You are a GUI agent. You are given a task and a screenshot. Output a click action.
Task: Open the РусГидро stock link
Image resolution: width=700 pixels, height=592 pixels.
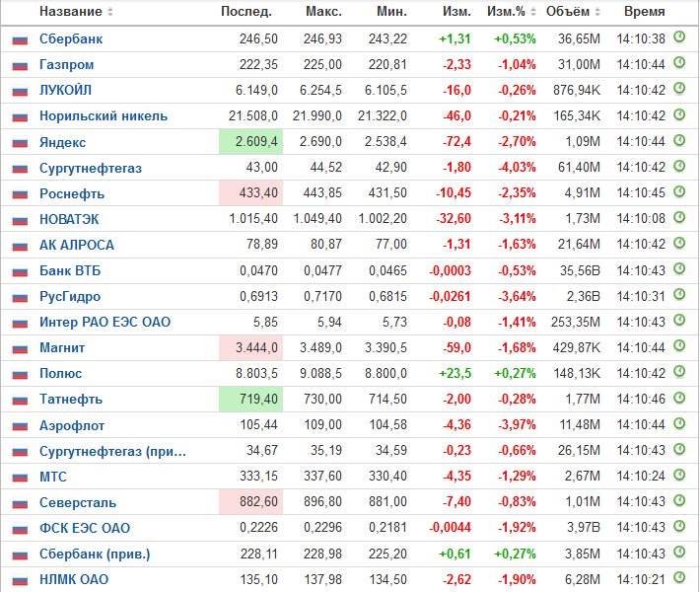click(70, 297)
